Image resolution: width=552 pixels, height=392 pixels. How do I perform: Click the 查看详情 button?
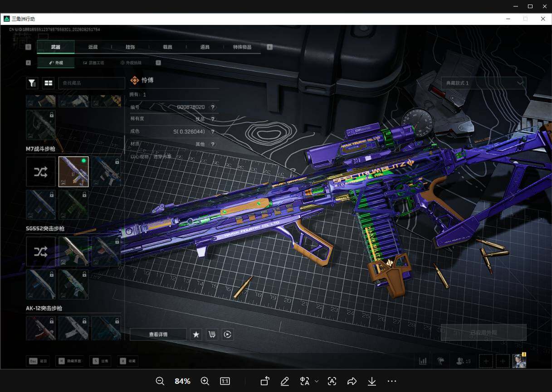(158, 334)
